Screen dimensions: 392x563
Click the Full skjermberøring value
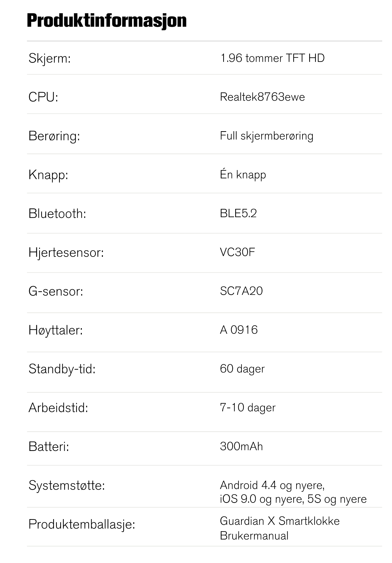266,136
